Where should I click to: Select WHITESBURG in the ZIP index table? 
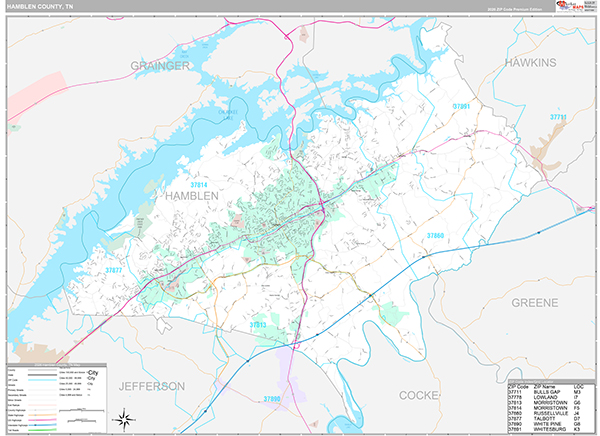(550, 429)
